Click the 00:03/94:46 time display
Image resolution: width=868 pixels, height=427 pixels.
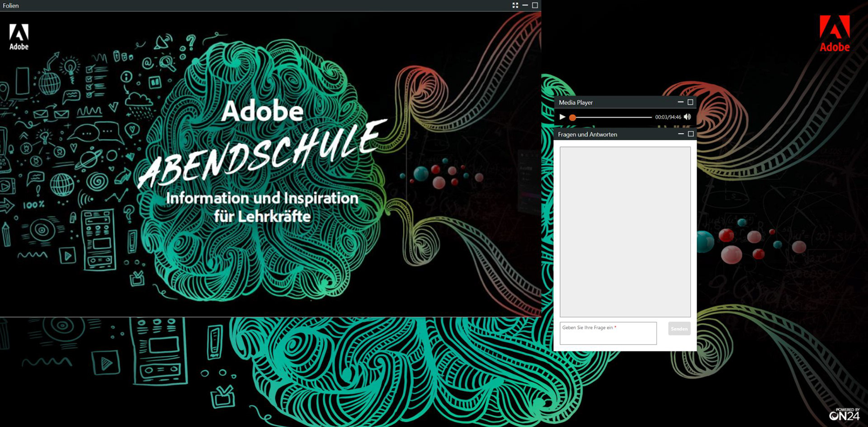[668, 117]
